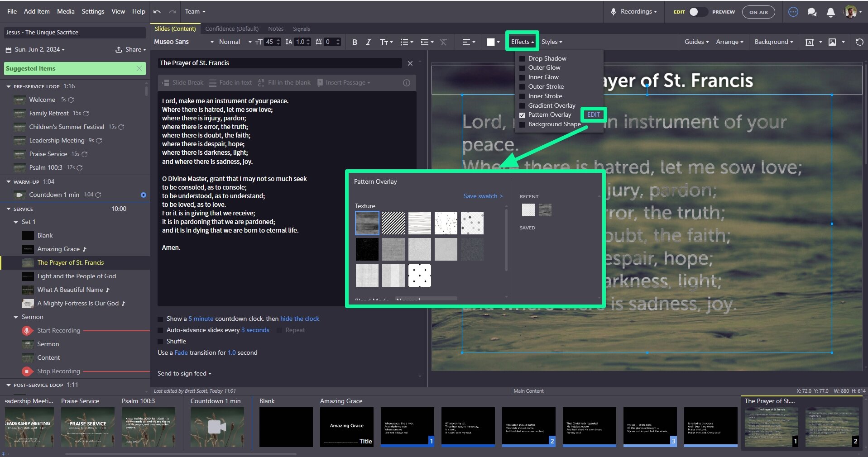The width and height of the screenshot is (868, 457).
Task: Enable the Inner Stroke checkbox
Action: [x=522, y=96]
